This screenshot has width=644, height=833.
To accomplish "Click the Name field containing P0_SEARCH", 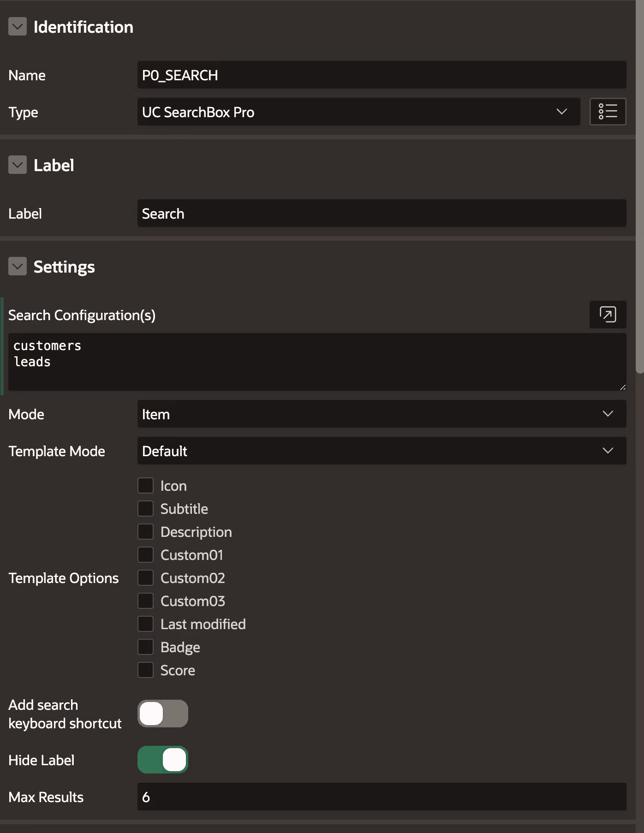I will coord(382,75).
